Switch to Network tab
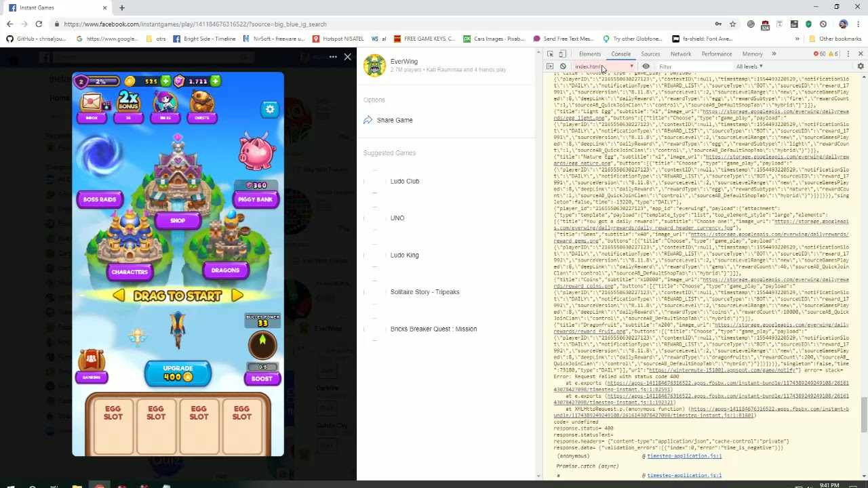 click(x=681, y=54)
